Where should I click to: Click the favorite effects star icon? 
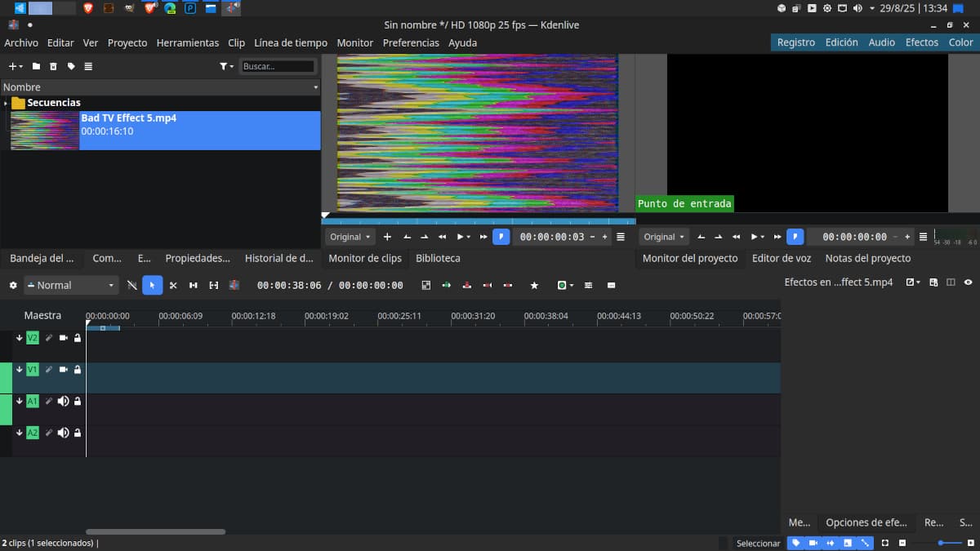click(x=534, y=285)
